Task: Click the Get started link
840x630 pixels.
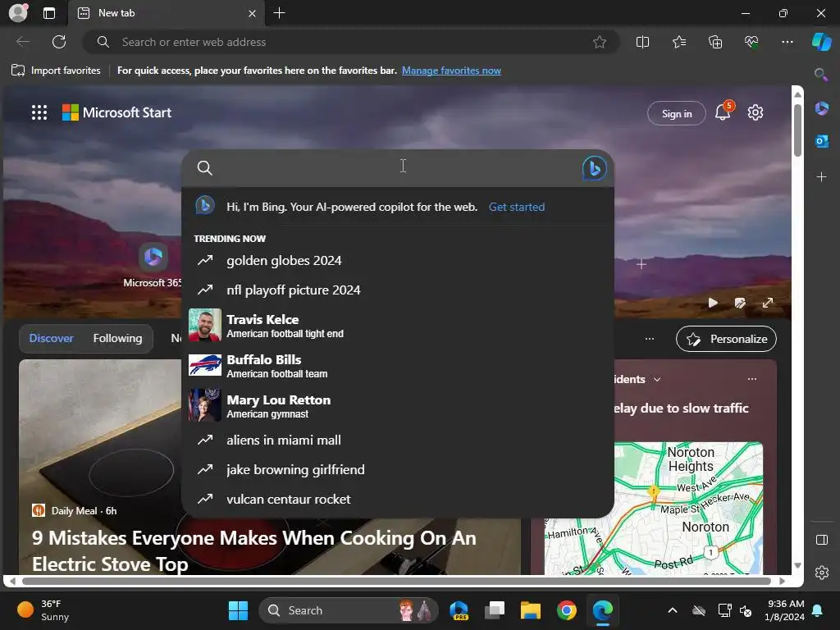Action: pos(517,208)
